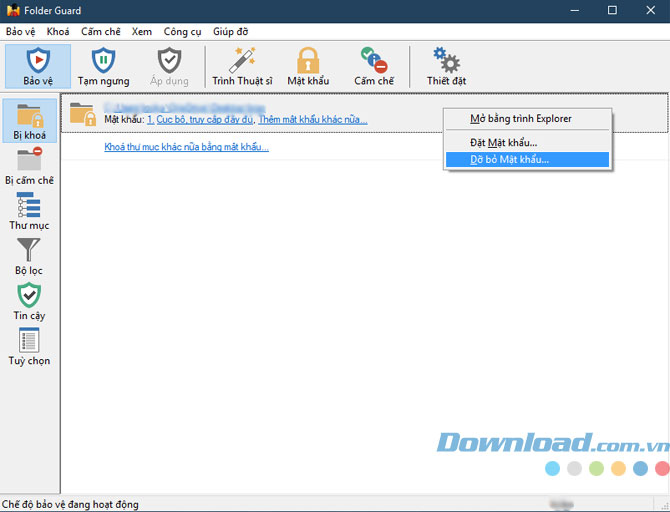This screenshot has width=670, height=512.
Task: Choose Mở bằng trình Explorer option
Action: click(520, 119)
